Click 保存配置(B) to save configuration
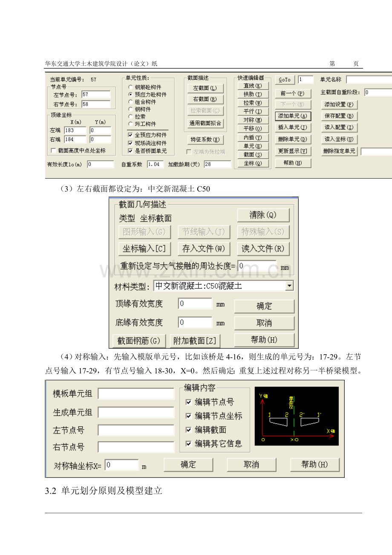The width and height of the screenshot is (392, 555). [x=339, y=116]
